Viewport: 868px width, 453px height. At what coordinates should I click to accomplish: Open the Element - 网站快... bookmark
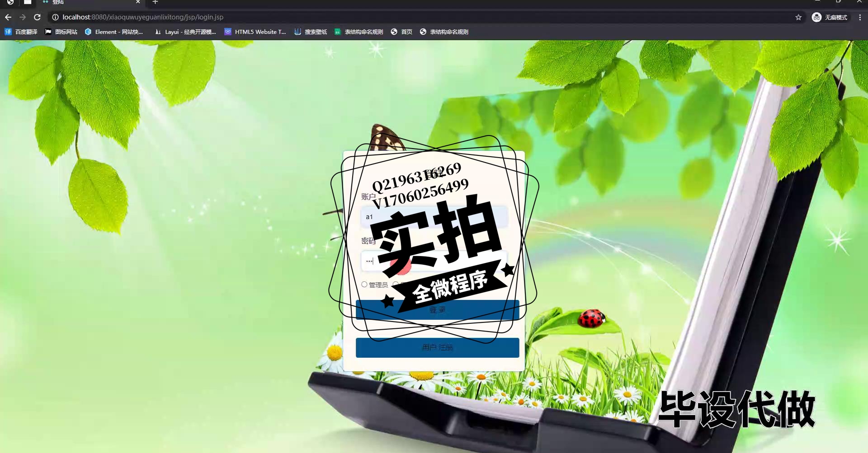114,32
